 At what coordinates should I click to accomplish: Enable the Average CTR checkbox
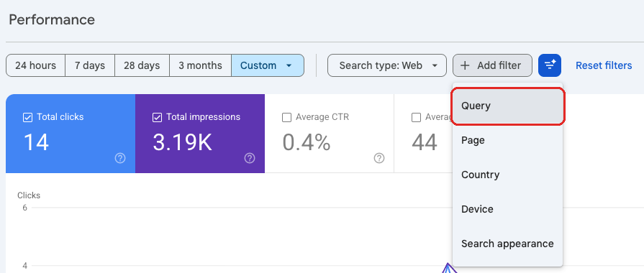286,118
